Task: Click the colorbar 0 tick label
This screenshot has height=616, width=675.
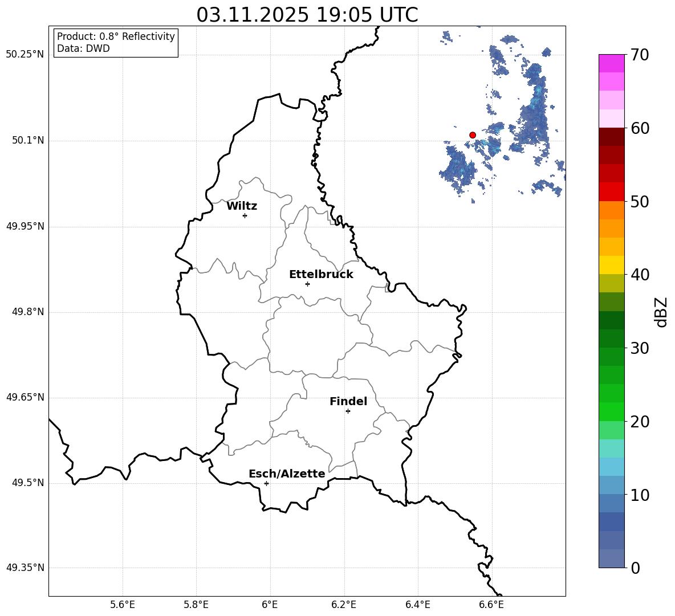Action: (635, 568)
